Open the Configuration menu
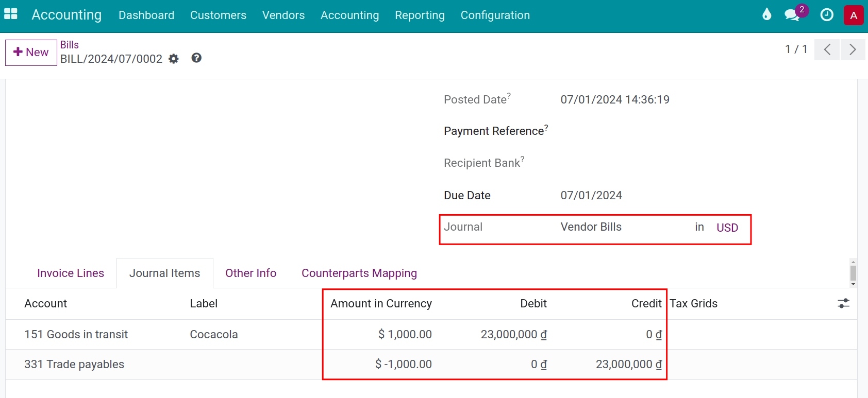Image resolution: width=868 pixels, height=398 pixels. pyautogui.click(x=495, y=15)
